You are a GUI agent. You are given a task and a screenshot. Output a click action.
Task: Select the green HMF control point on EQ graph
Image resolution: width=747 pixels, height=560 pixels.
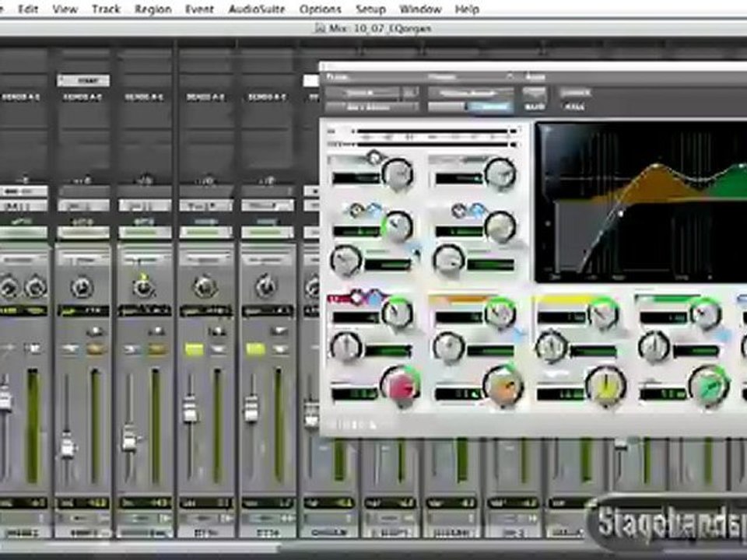click(742, 166)
